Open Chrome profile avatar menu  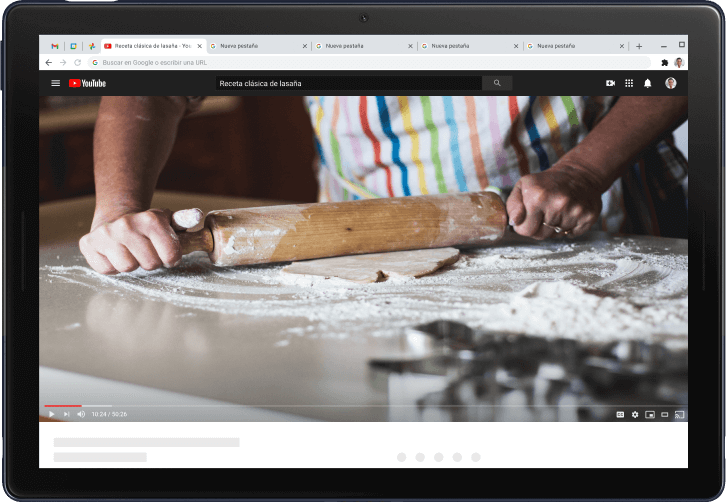679,62
